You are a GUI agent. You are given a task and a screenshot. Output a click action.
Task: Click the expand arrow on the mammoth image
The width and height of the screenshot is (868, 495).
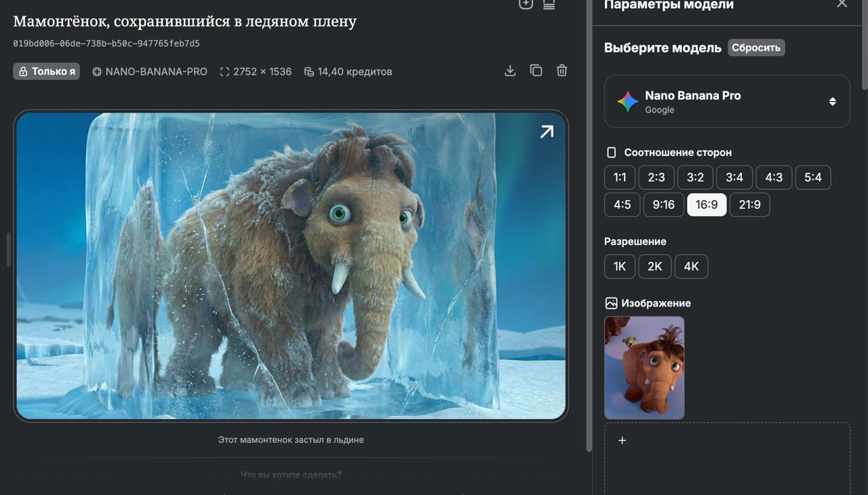546,131
